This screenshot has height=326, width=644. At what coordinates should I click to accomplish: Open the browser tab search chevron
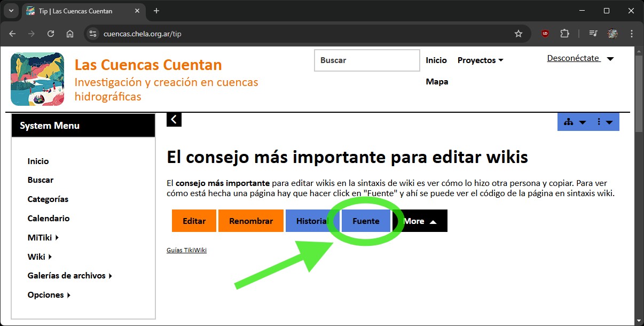(11, 11)
